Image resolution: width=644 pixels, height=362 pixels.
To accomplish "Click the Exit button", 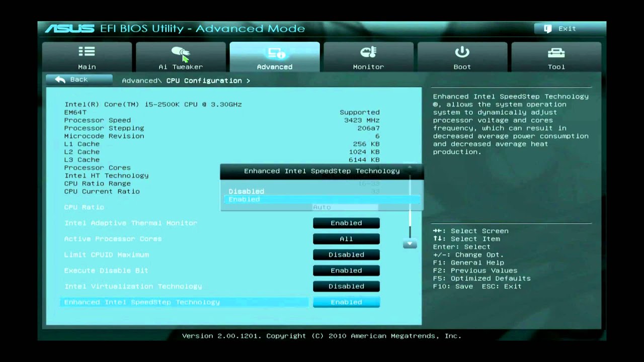I will [561, 29].
